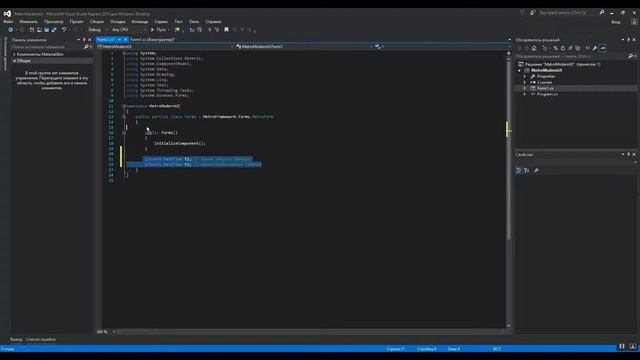The height and width of the screenshot is (360, 640).
Task: Click the Пуск start debugging button
Action: (x=160, y=30)
